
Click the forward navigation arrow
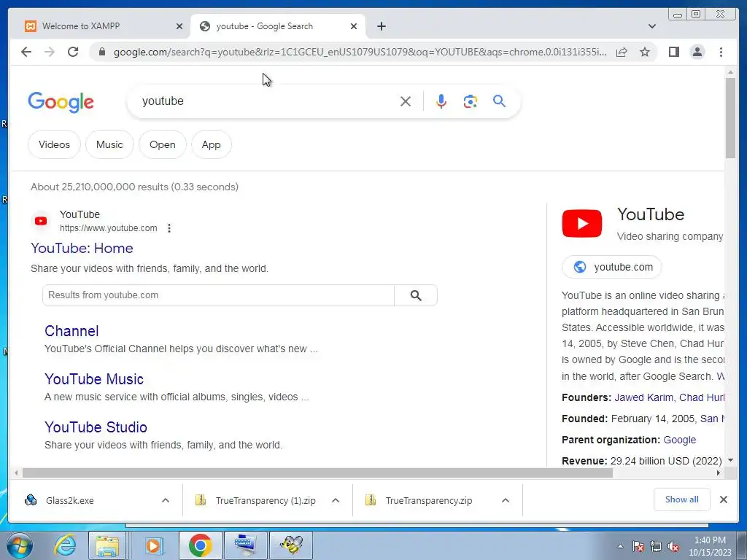(x=50, y=52)
